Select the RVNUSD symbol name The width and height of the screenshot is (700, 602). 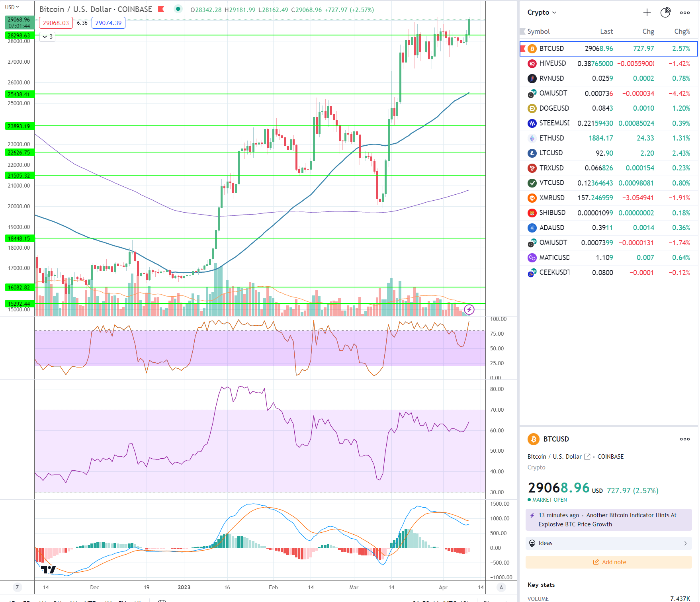coord(551,78)
